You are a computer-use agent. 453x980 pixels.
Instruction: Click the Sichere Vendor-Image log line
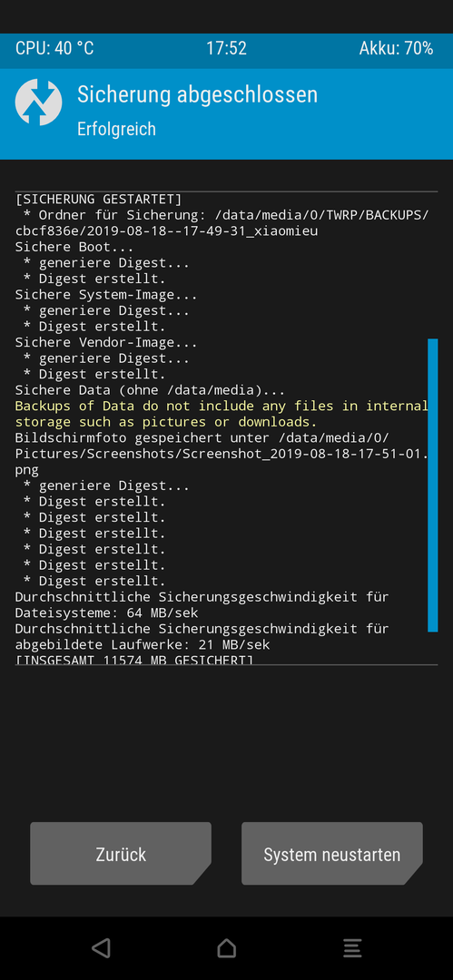105,342
